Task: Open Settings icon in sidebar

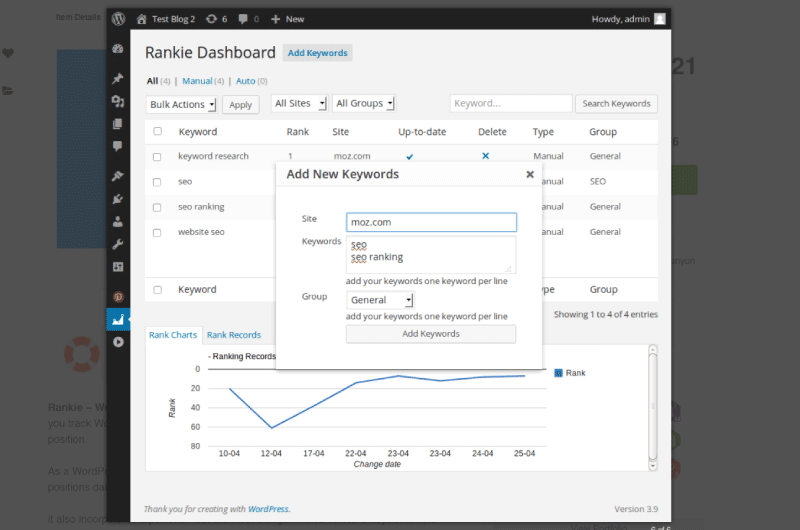Action: pyautogui.click(x=118, y=267)
